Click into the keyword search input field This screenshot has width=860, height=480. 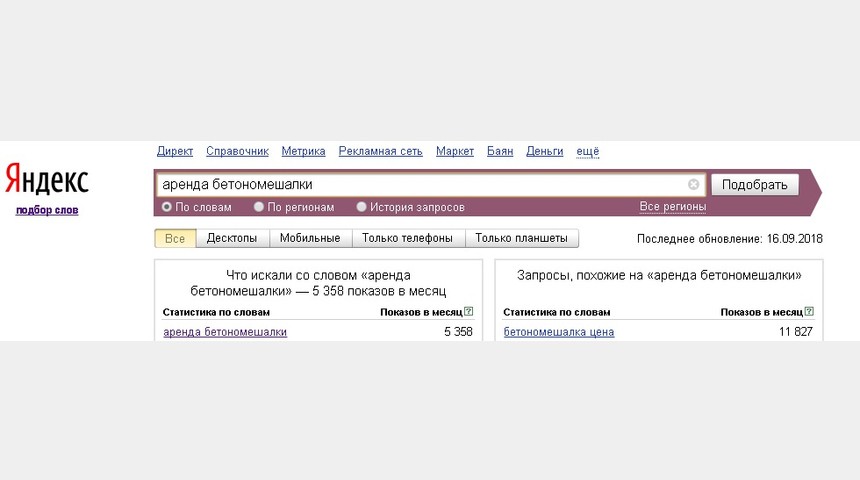pyautogui.click(x=422, y=184)
